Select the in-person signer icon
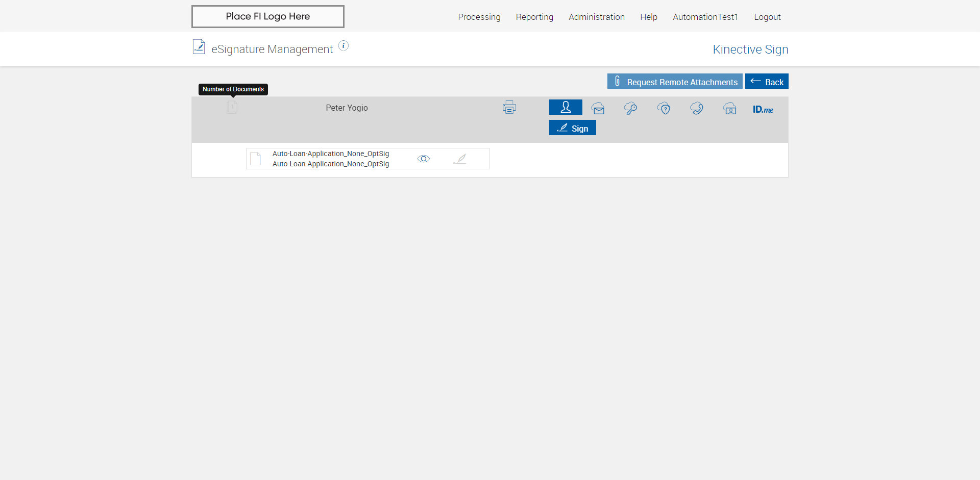980x480 pixels. (566, 107)
